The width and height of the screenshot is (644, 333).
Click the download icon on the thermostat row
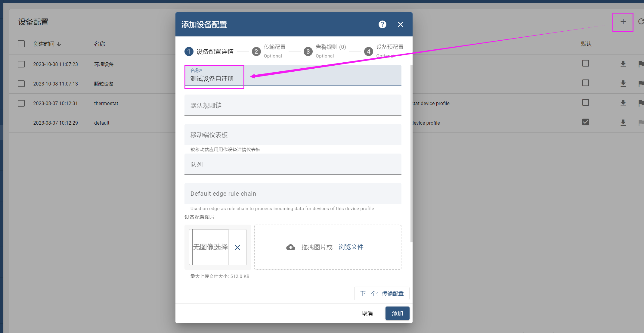point(623,103)
